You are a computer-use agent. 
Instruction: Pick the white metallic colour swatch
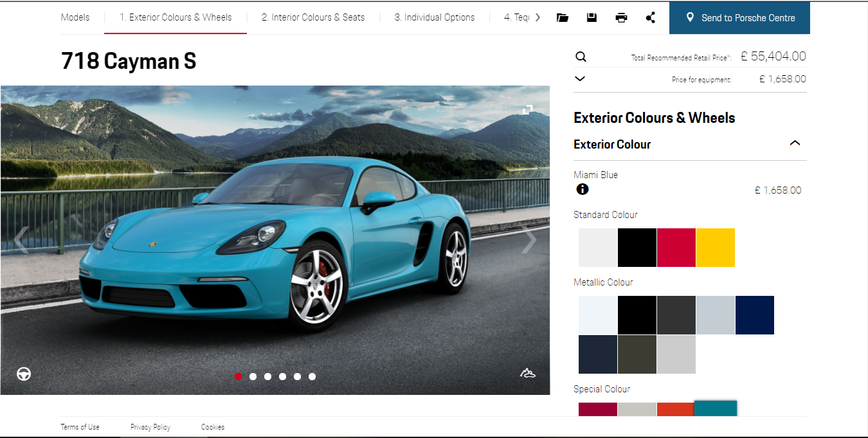pos(598,315)
